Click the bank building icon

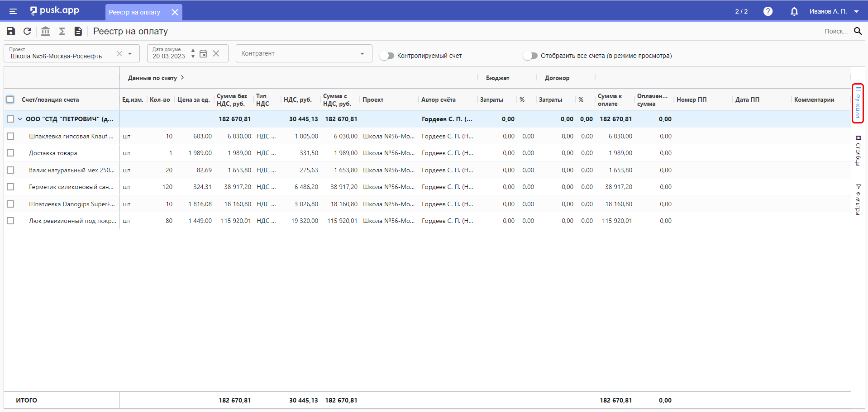(45, 31)
